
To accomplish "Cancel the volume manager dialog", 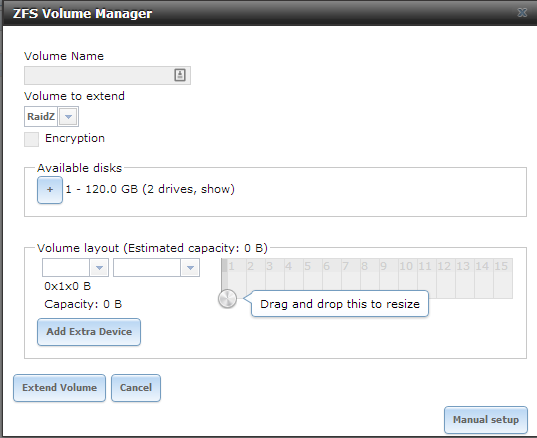I will point(136,388).
